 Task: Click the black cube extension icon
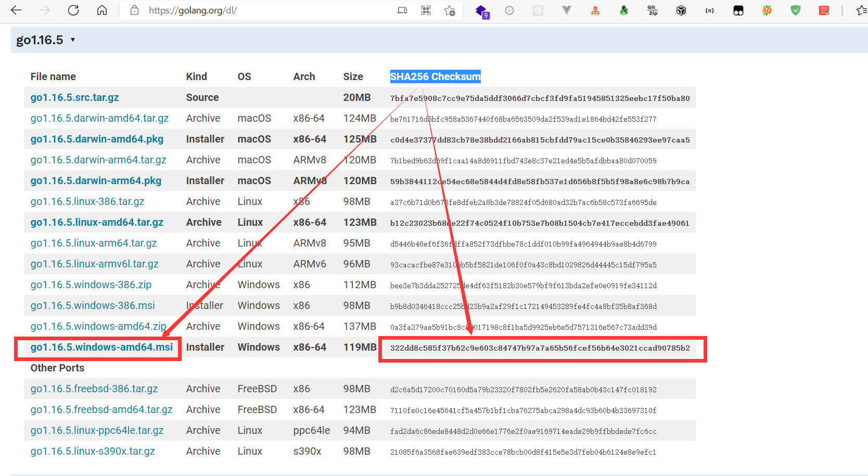click(681, 10)
